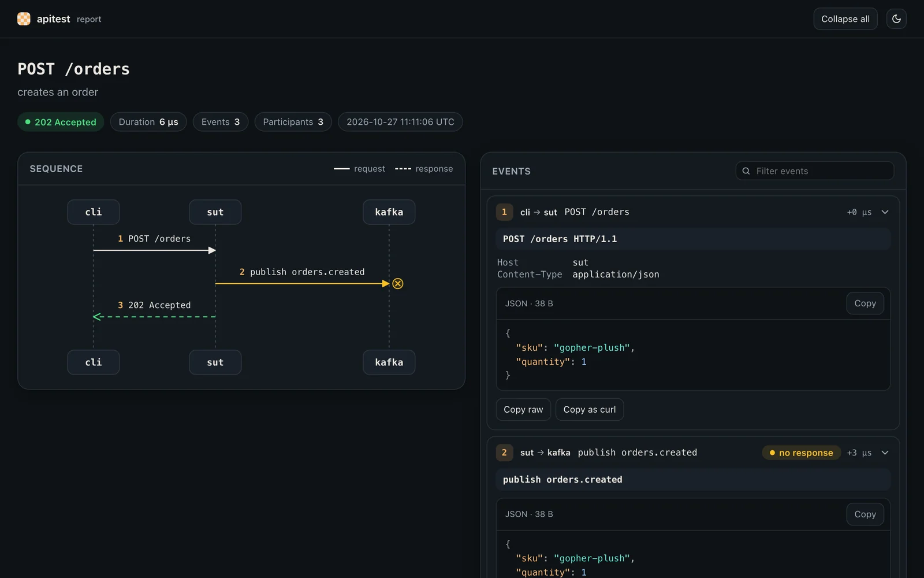Select the bottom cli participant box
Screen dimensions: 924x578
pos(94,362)
